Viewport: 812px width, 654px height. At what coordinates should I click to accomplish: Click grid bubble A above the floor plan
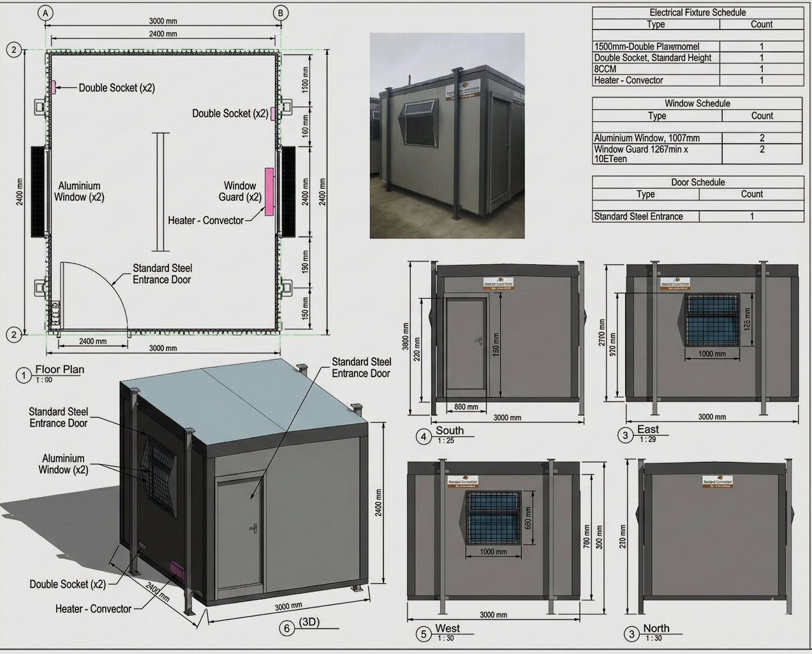[45, 13]
